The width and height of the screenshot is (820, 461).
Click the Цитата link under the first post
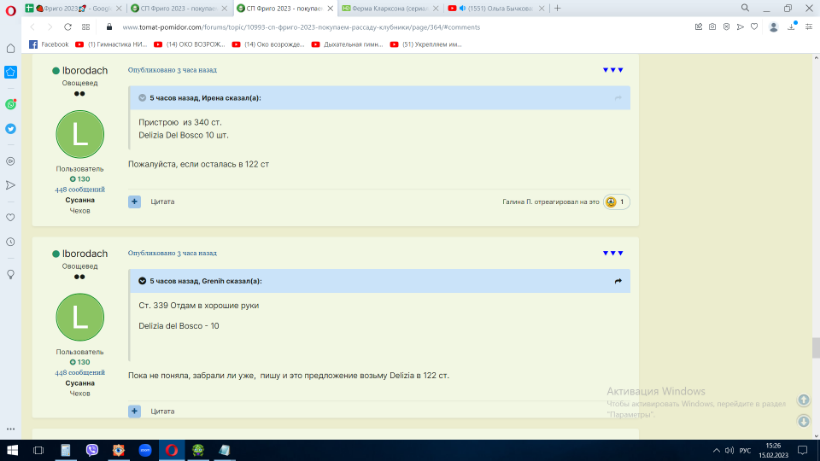(x=162, y=201)
